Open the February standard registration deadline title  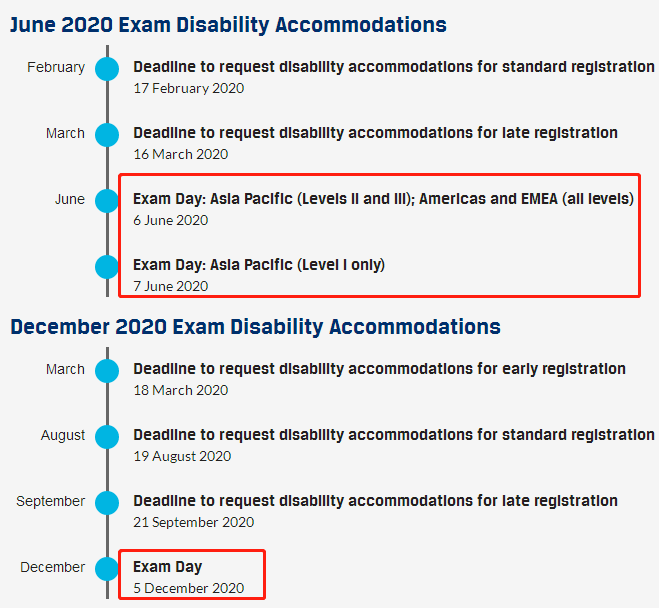click(x=394, y=67)
